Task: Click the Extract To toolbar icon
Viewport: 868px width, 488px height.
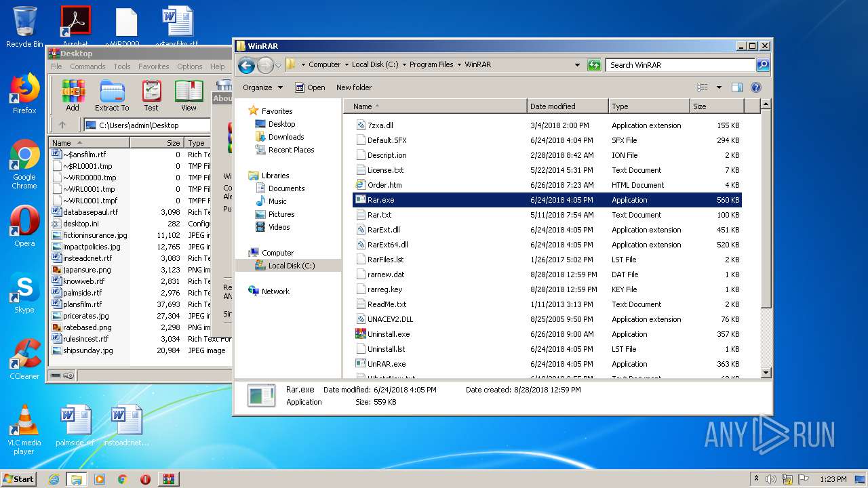Action: [x=112, y=96]
